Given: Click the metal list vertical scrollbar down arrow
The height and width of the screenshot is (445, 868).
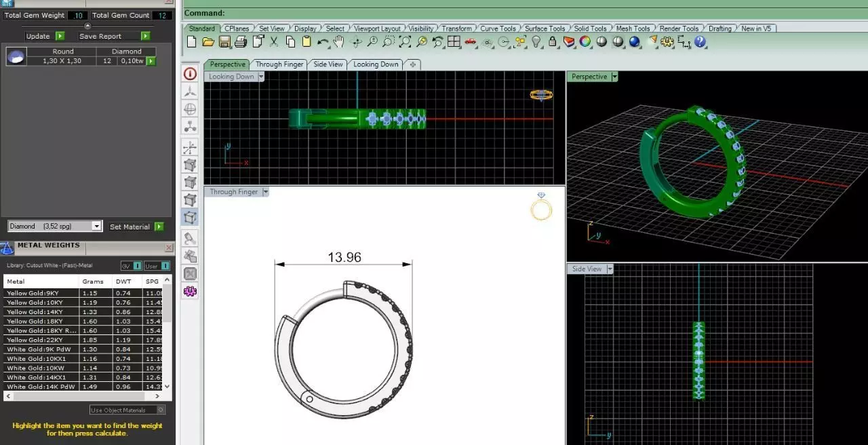Looking at the screenshot, I should coord(168,386).
